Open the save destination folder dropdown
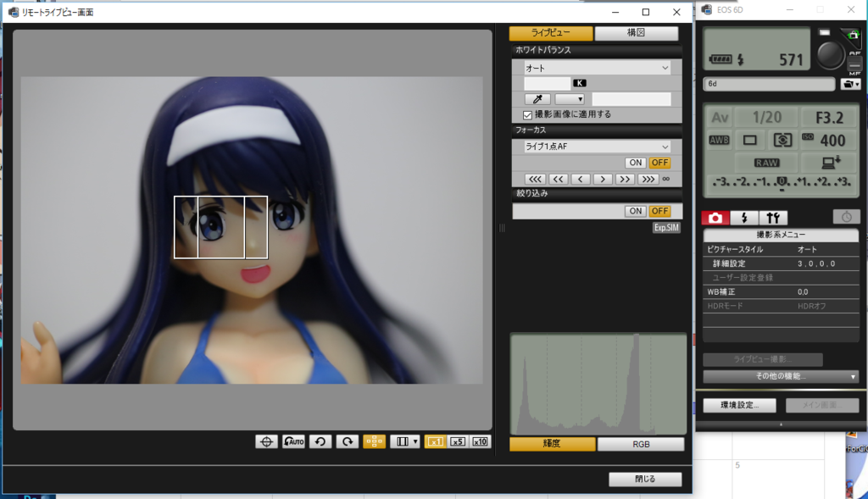Viewport: 868px width, 499px height. click(x=850, y=84)
